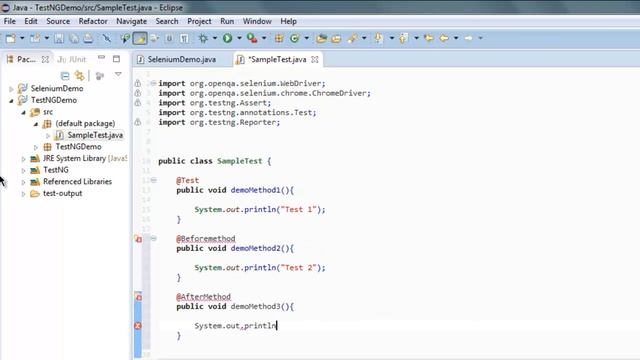Viewport: 640px width, 360px height.
Task: Click the New Java Class icon
Action: pyautogui.click(x=294, y=38)
